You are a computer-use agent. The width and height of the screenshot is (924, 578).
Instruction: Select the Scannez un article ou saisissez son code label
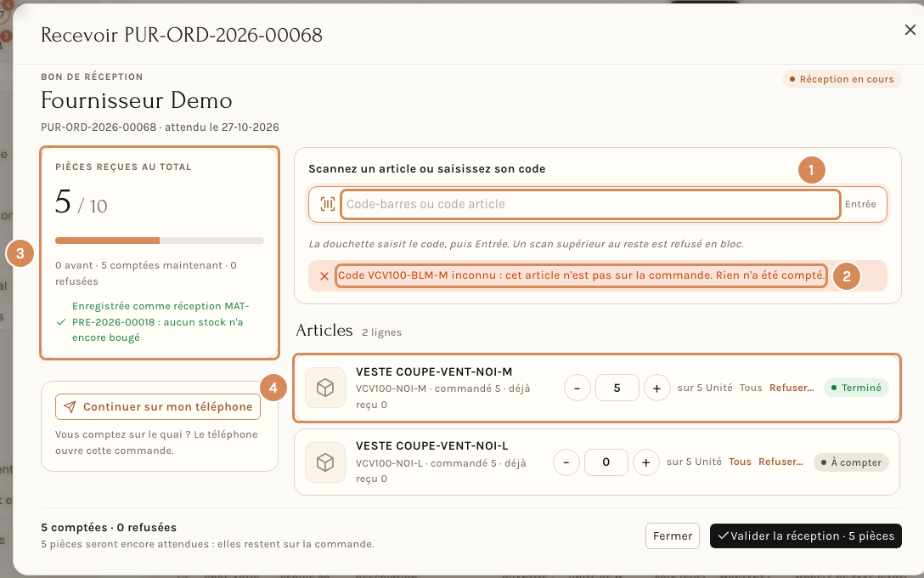(427, 168)
